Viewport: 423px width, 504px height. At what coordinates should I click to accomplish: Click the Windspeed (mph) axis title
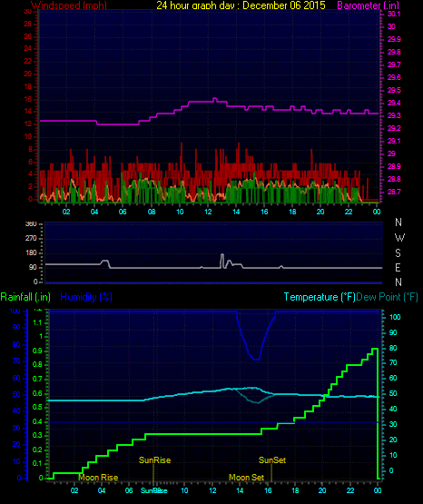[69, 5]
